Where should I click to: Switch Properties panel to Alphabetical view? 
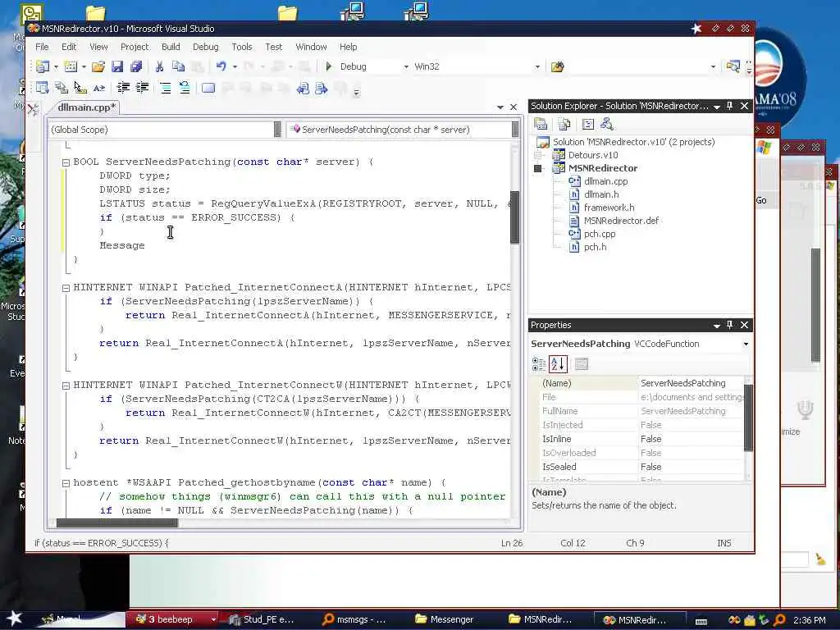point(558,364)
